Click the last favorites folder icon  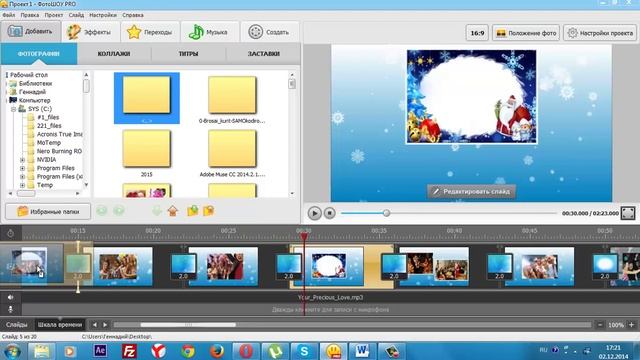209,211
